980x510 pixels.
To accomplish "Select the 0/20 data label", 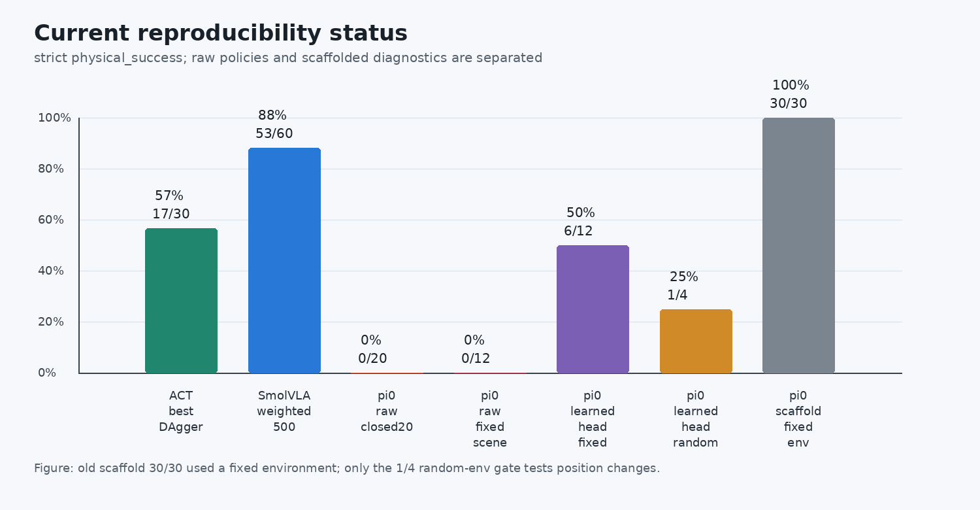I will [372, 359].
